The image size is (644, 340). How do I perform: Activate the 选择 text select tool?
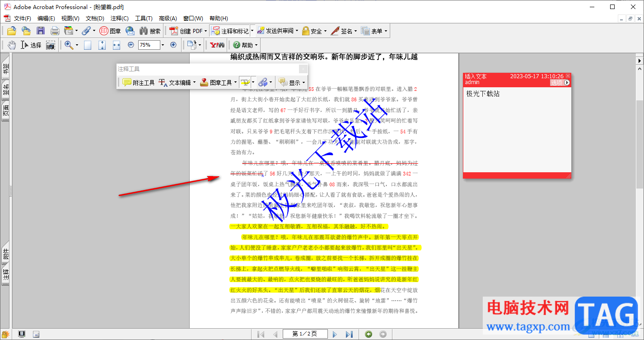pyautogui.click(x=31, y=45)
